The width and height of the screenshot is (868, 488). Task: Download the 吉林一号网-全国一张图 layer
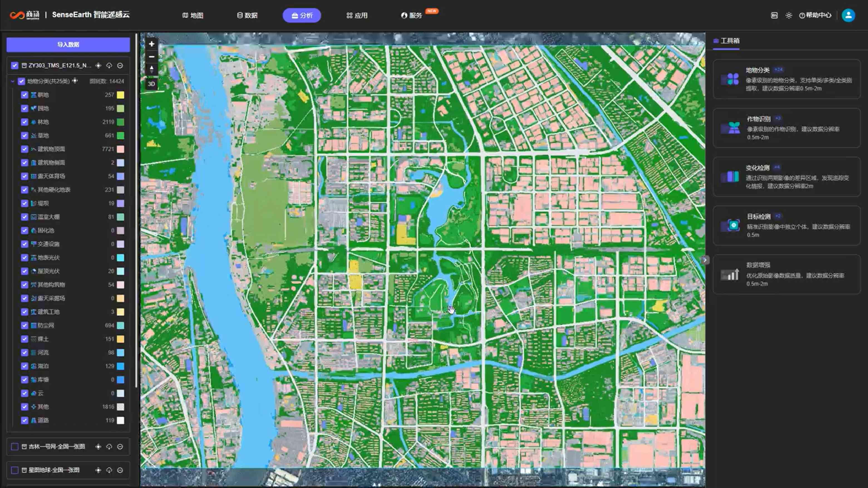[x=109, y=447]
